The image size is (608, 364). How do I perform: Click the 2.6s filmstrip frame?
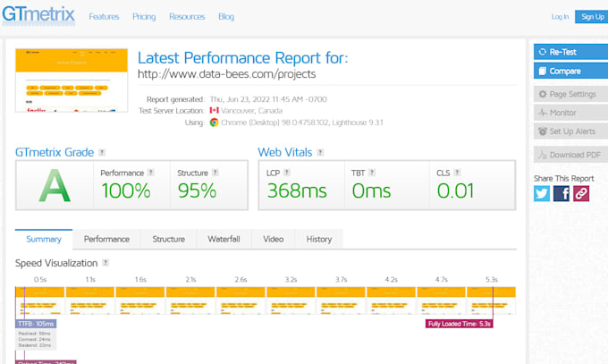(241, 301)
